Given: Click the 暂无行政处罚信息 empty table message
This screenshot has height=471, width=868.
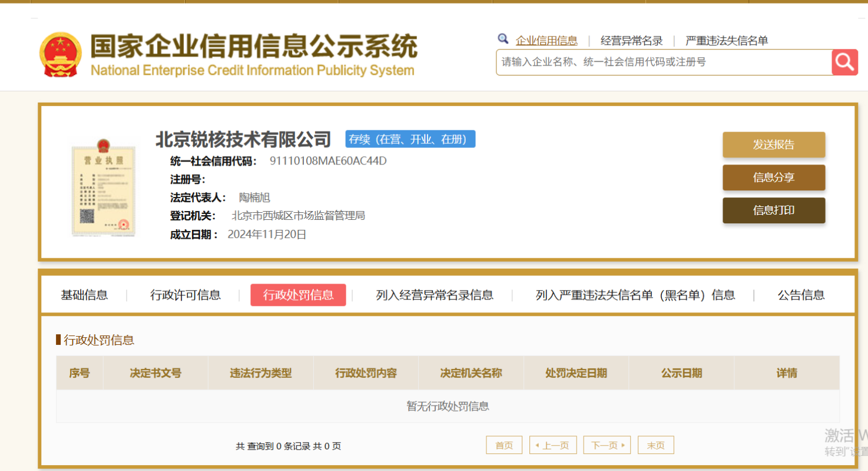Looking at the screenshot, I should click(x=448, y=406).
